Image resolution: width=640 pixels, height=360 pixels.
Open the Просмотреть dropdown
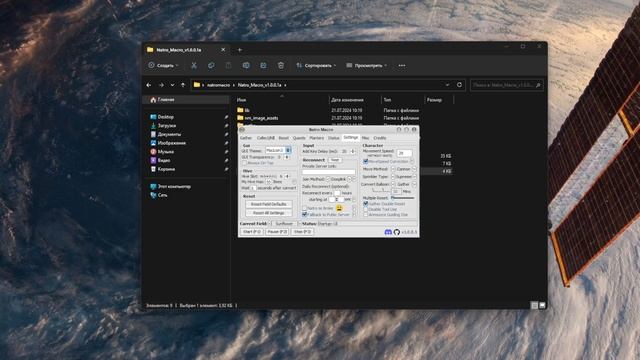click(367, 65)
